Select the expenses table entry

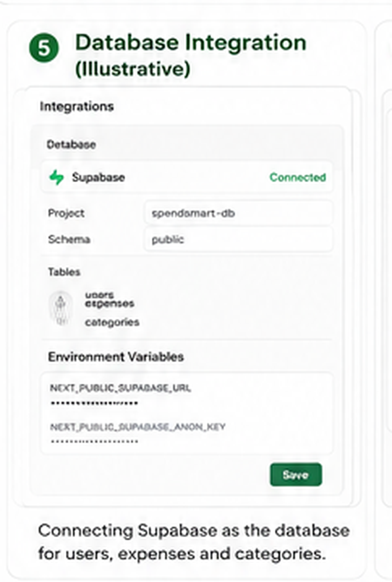point(110,304)
